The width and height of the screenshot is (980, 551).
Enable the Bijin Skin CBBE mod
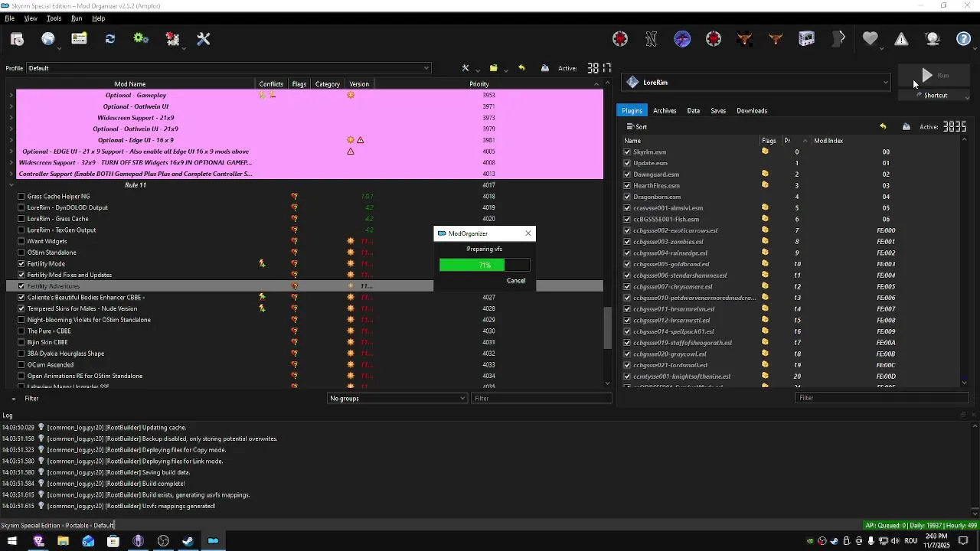(21, 342)
